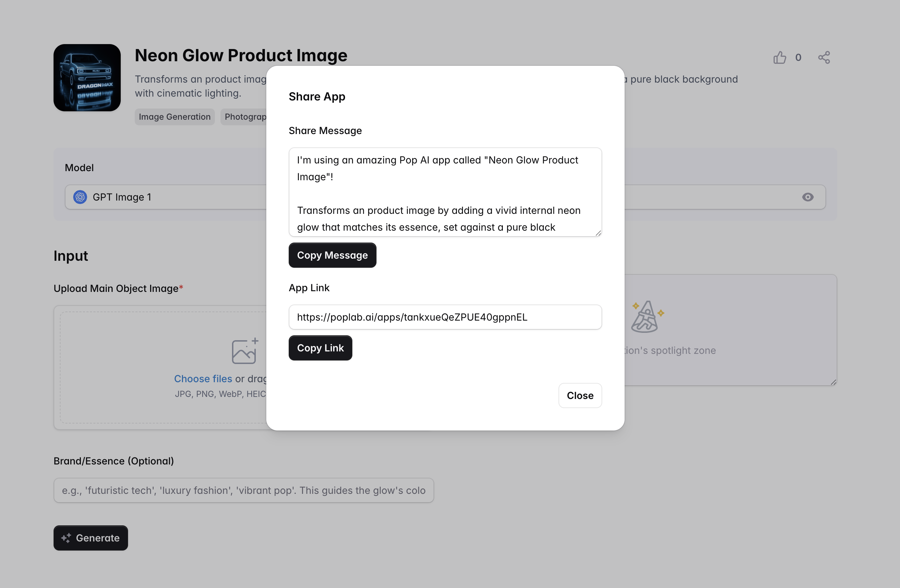Click the Choose files link
The height and width of the screenshot is (588, 900).
click(203, 378)
